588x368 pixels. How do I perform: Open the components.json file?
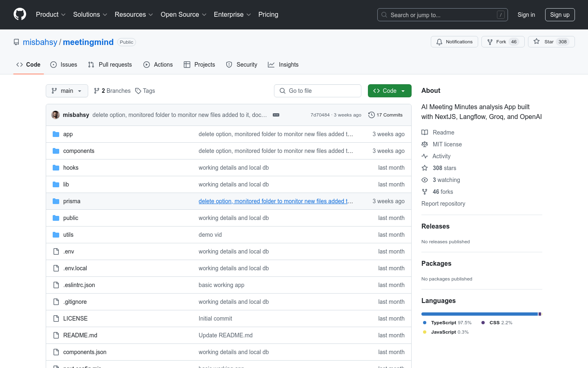point(85,352)
